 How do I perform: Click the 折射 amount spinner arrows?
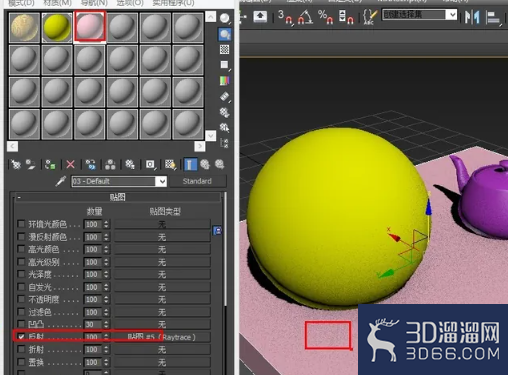point(106,349)
